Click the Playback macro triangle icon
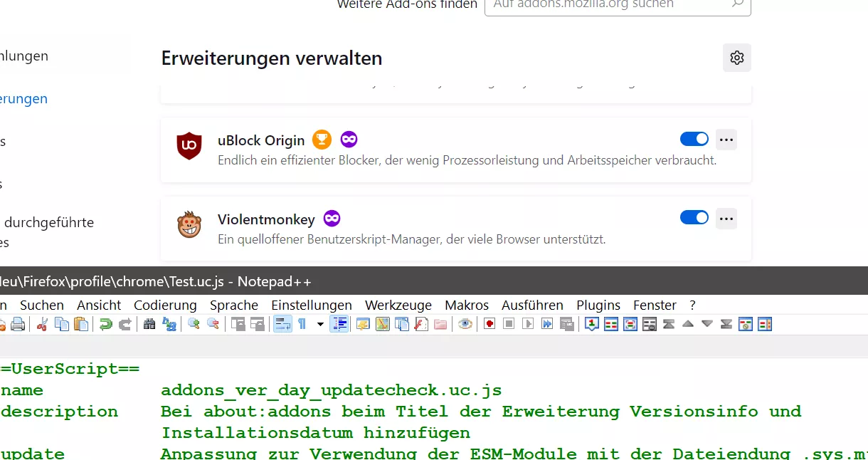 pos(528,324)
